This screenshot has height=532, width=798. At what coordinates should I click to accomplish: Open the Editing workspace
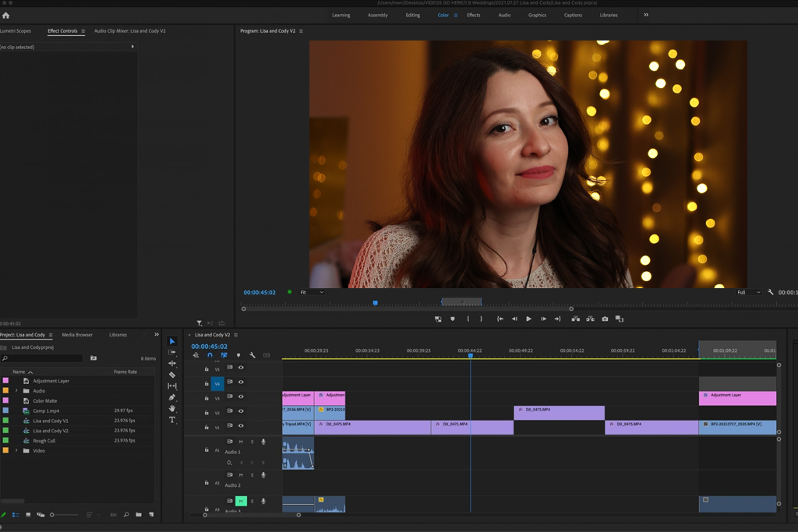click(413, 16)
